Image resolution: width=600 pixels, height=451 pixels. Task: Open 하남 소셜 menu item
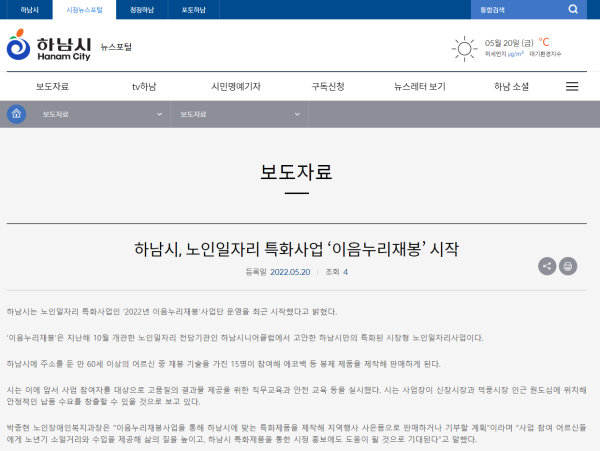(x=512, y=86)
